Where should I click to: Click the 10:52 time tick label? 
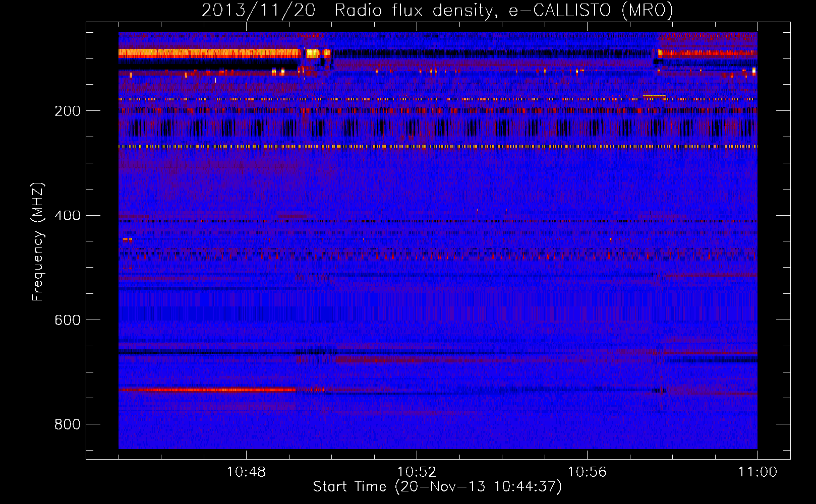417,472
